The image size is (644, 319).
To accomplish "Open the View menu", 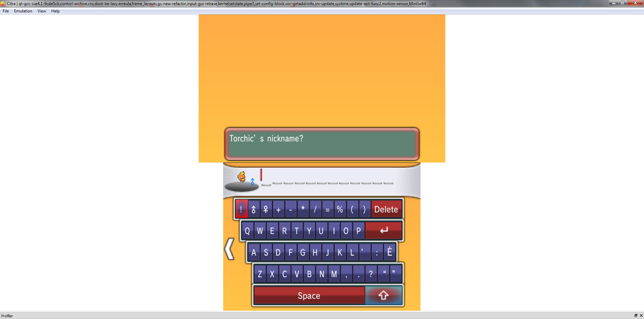I will click(x=42, y=11).
